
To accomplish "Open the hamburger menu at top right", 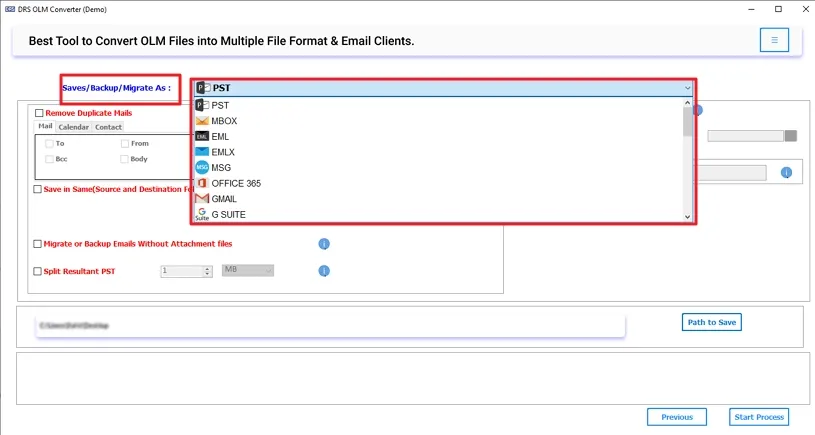I will (773, 40).
